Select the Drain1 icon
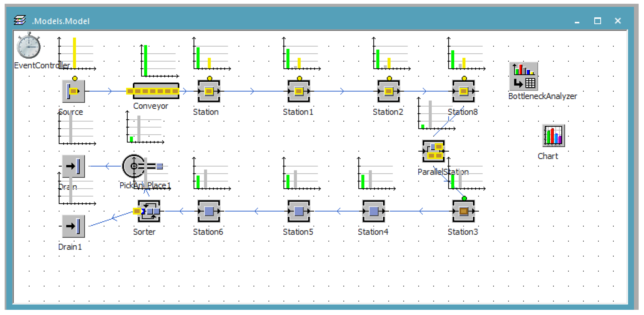 [x=73, y=226]
